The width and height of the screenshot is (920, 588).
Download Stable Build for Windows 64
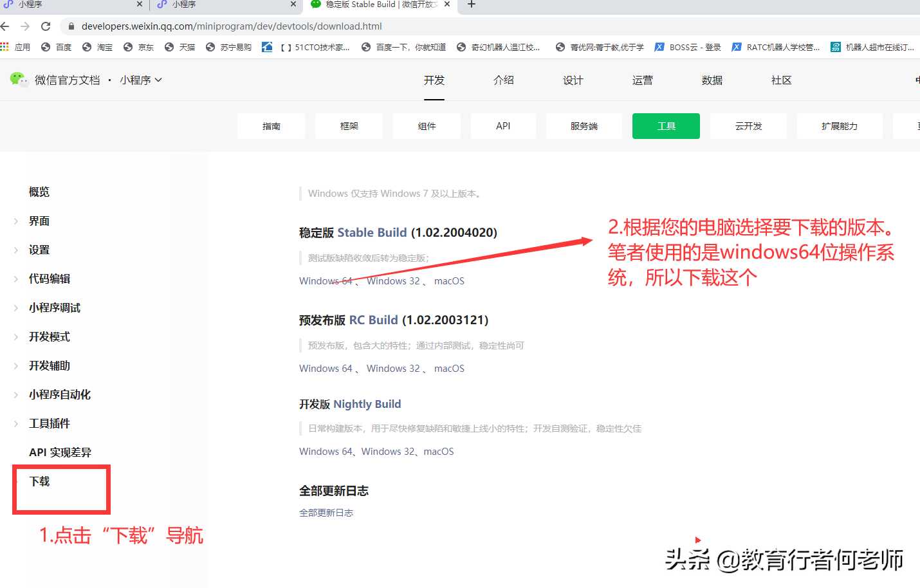pos(326,281)
